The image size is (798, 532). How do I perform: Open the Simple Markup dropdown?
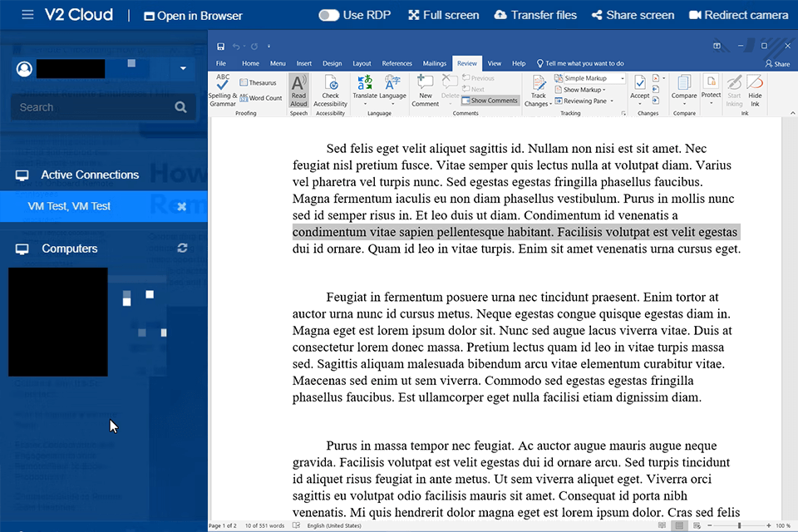tap(585, 78)
